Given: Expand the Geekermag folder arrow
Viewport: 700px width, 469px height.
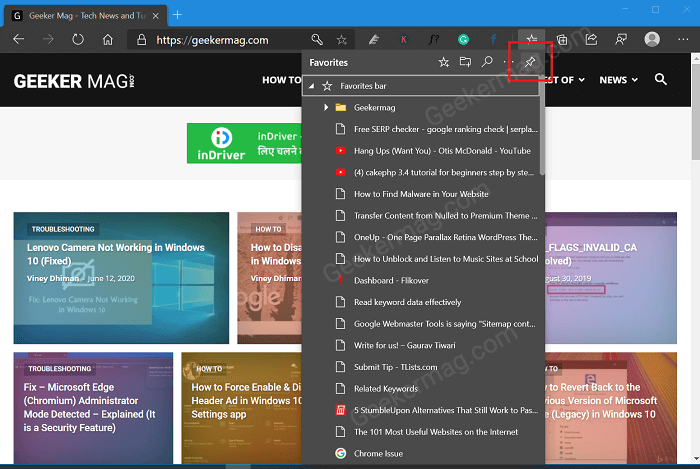Looking at the screenshot, I should [x=326, y=108].
